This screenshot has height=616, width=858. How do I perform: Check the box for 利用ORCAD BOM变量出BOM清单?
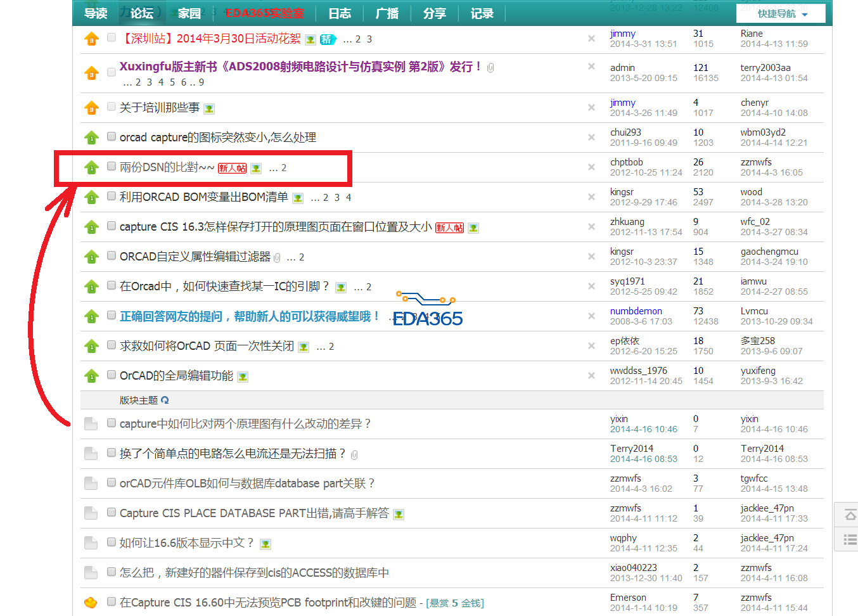tap(112, 196)
